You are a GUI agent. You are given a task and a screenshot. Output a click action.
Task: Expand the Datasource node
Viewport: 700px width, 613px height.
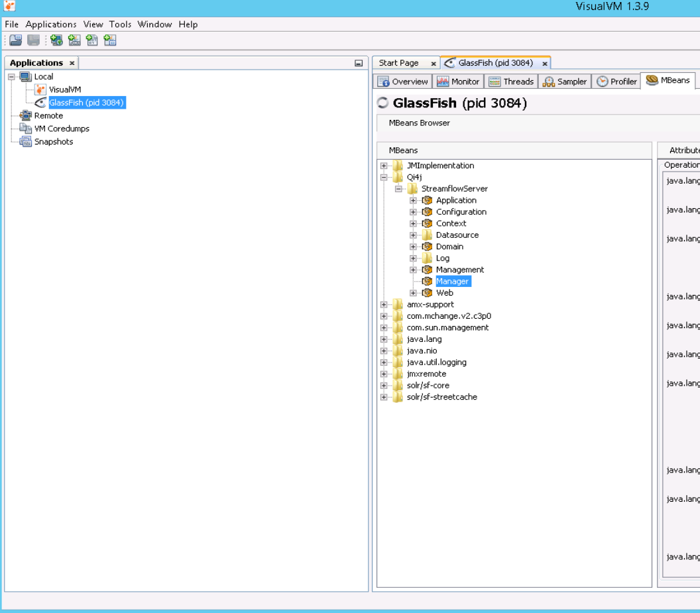[413, 235]
